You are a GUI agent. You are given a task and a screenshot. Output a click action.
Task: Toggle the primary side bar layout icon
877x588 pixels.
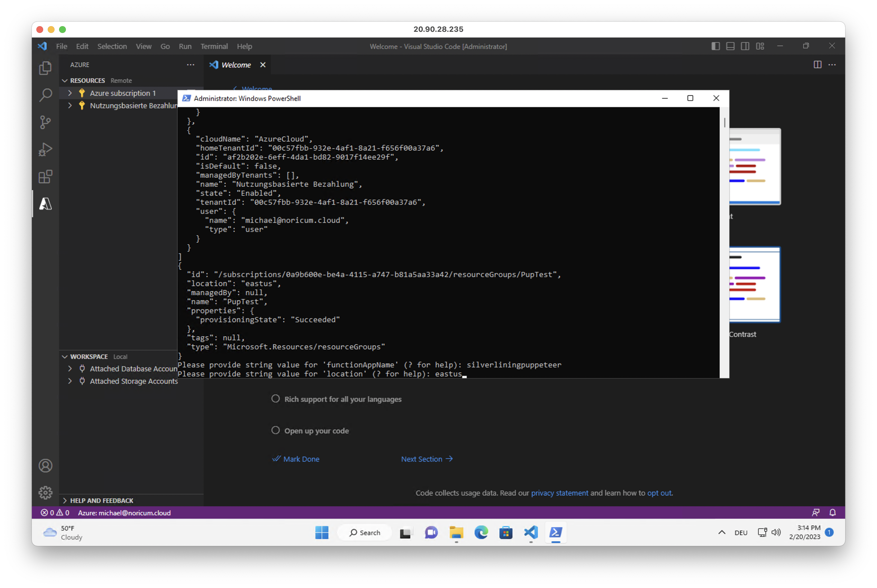pos(715,46)
